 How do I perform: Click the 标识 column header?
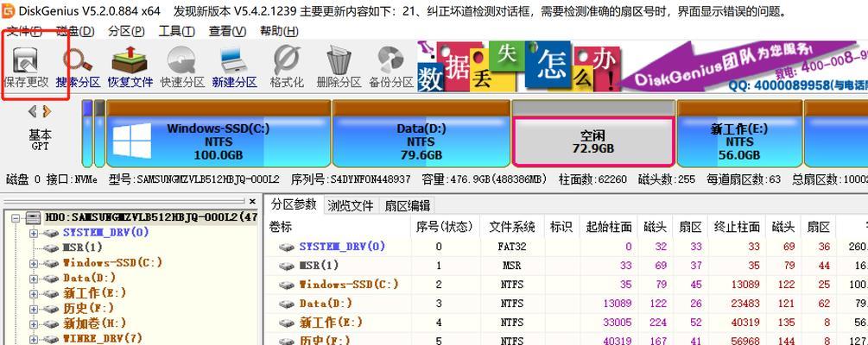click(561, 227)
